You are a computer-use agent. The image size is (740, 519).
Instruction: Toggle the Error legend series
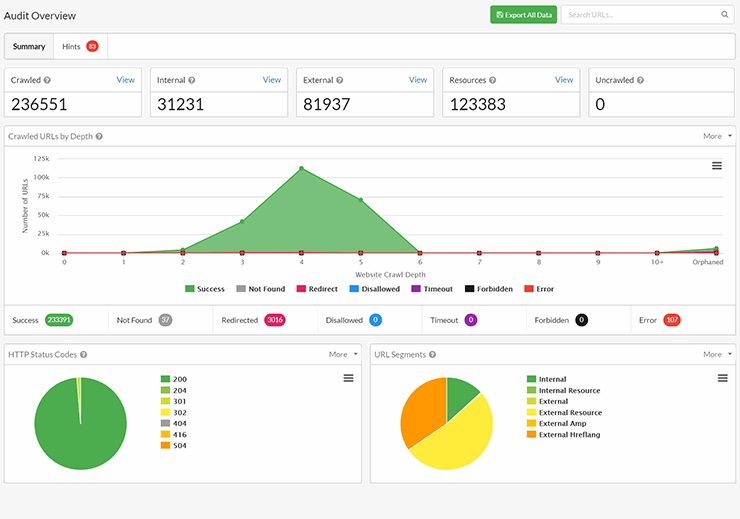(539, 289)
